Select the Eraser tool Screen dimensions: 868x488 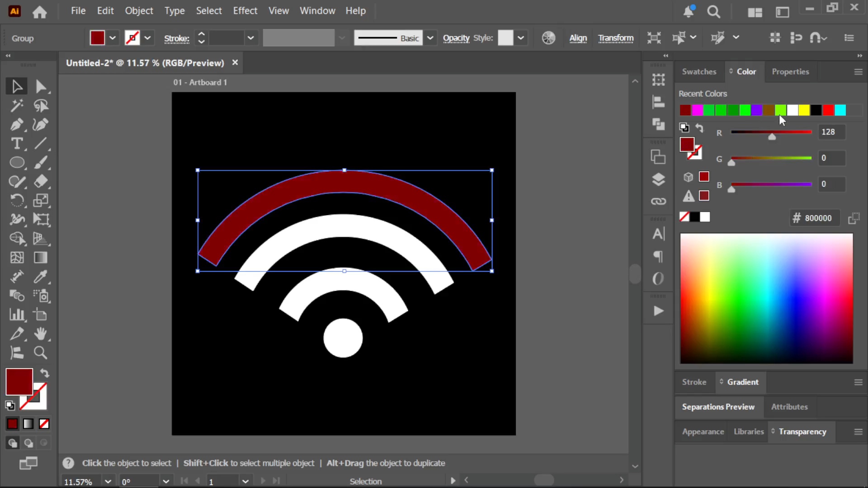41,182
